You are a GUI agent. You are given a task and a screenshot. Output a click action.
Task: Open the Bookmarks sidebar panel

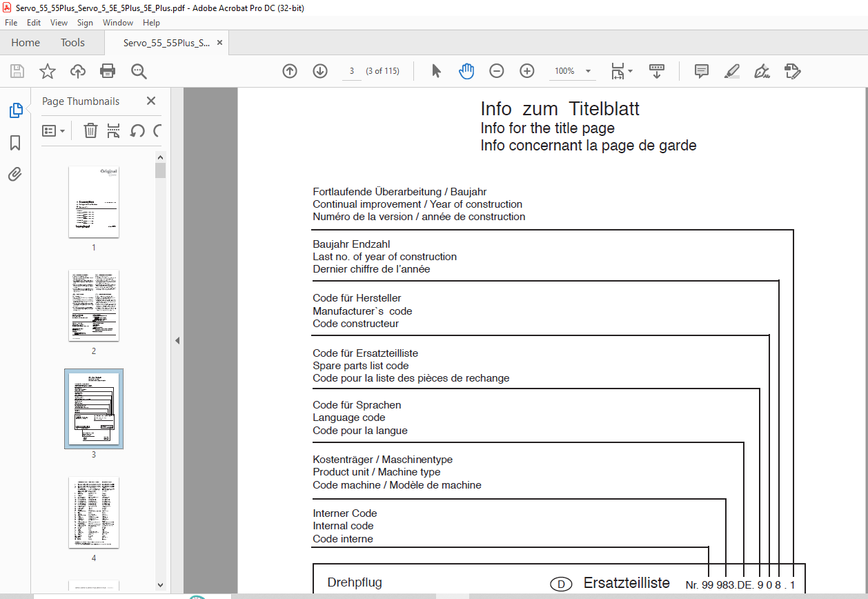pos(15,143)
